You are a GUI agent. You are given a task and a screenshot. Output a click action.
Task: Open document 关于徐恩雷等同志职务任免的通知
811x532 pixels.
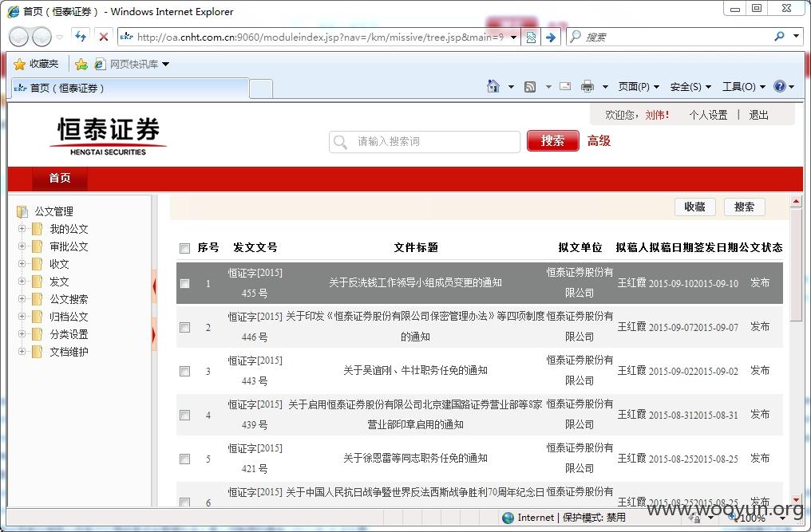[415, 458]
